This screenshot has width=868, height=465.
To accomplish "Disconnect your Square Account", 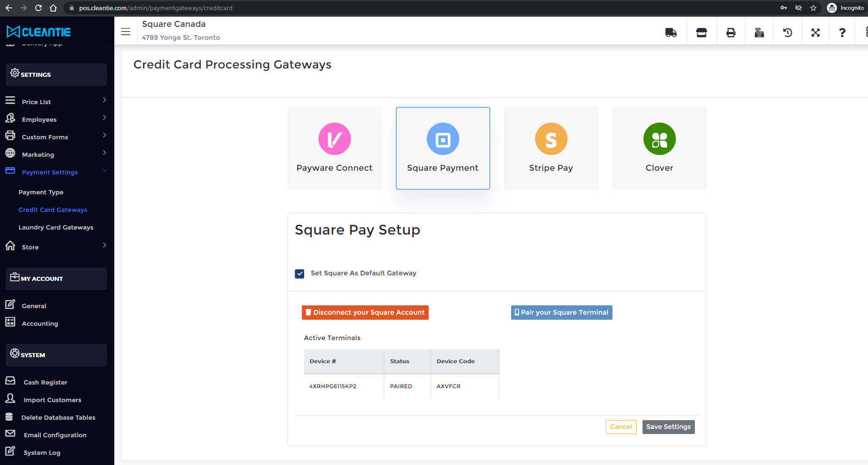I will coord(365,312).
